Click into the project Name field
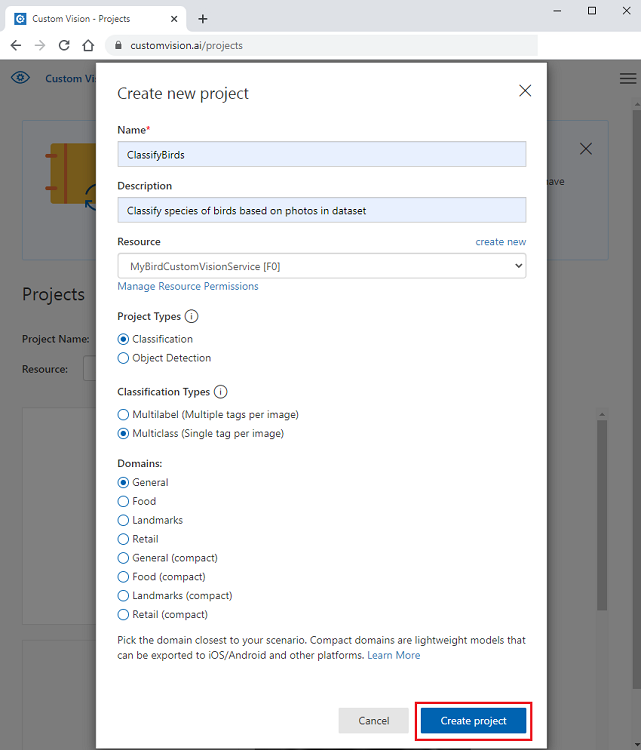 click(x=321, y=154)
